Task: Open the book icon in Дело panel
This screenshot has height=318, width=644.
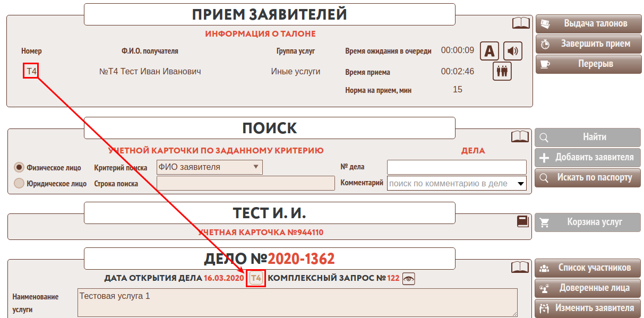Action: pyautogui.click(x=520, y=267)
